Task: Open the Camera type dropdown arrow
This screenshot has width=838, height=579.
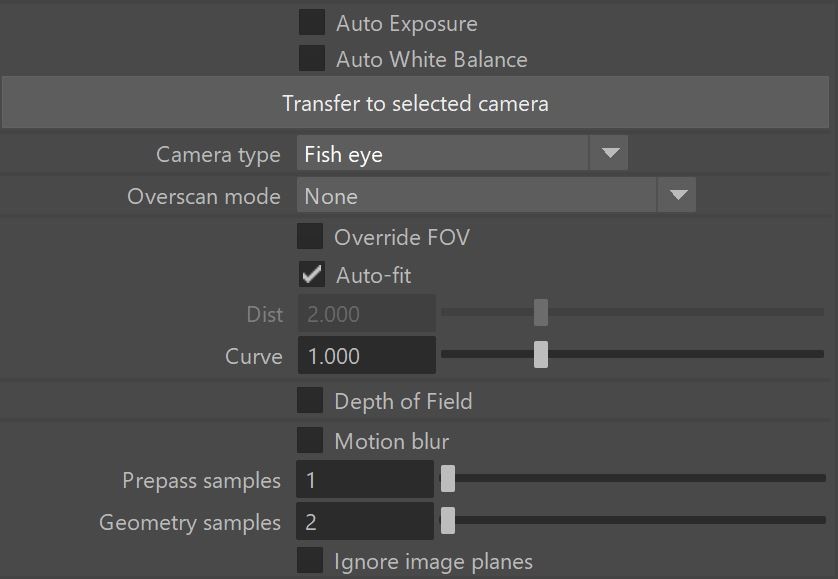Action: tap(609, 153)
